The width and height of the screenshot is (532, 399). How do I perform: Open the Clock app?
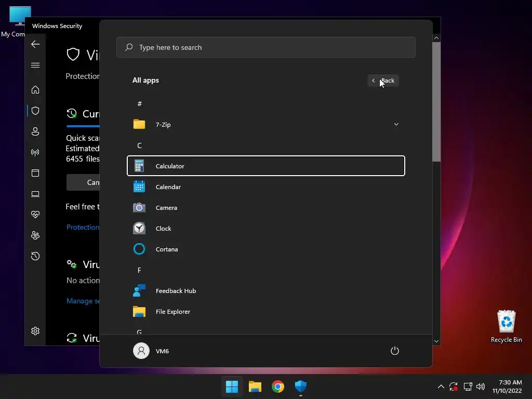click(265, 229)
